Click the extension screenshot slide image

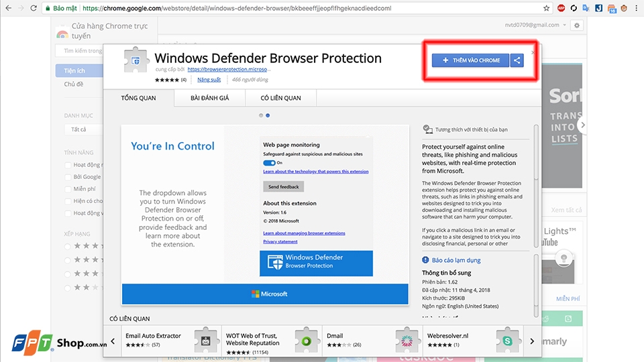click(266, 215)
